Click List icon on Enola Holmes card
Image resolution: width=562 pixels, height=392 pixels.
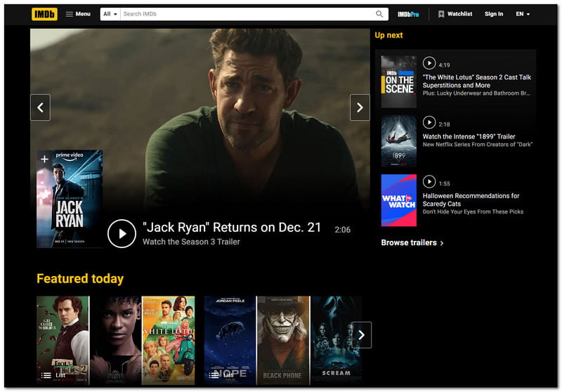pyautogui.click(x=46, y=375)
